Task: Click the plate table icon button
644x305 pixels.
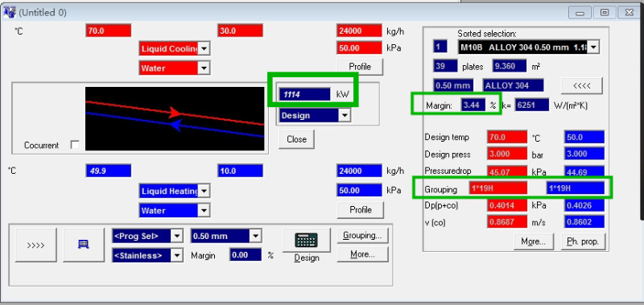Action: click(84, 245)
